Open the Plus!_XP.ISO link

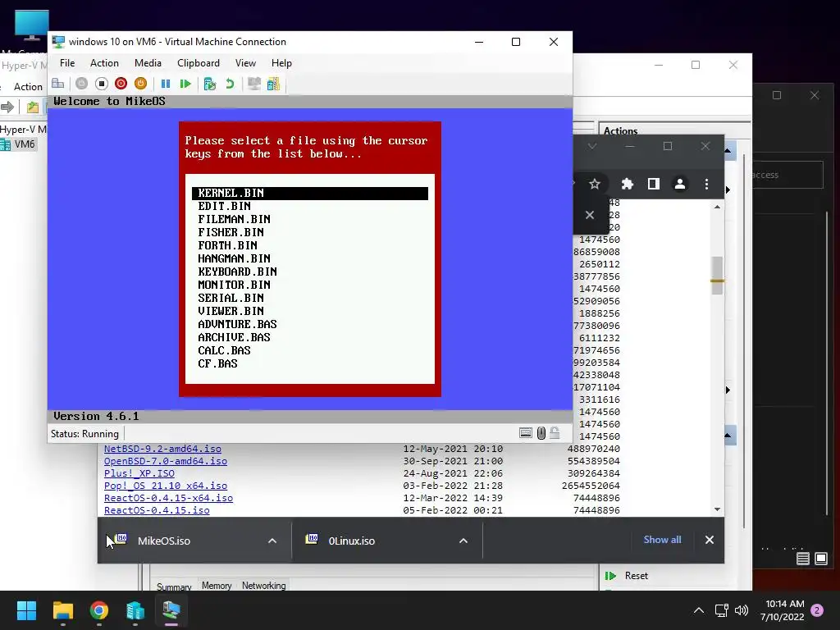[139, 473]
